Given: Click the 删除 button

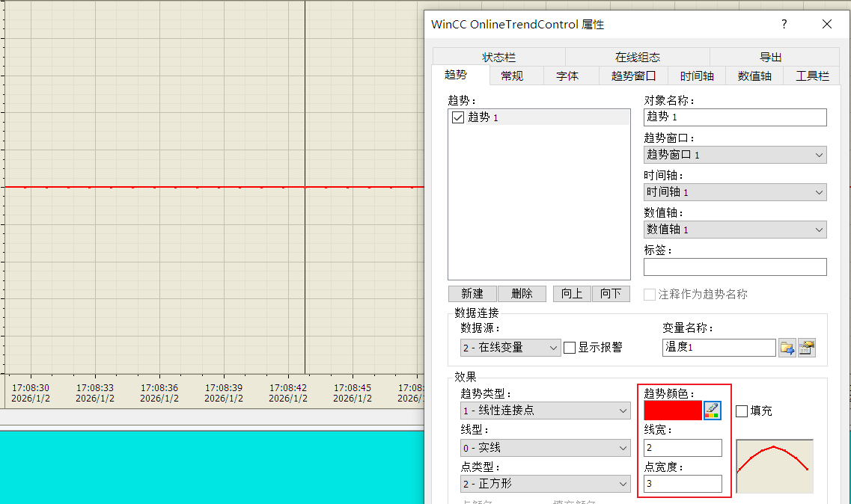Looking at the screenshot, I should (x=522, y=294).
